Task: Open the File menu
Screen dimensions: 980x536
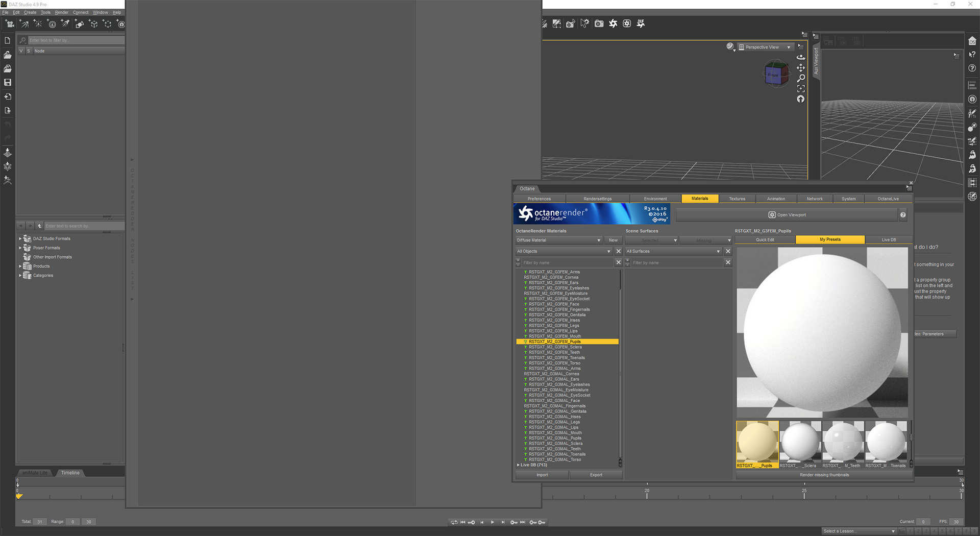Action: pyautogui.click(x=5, y=12)
